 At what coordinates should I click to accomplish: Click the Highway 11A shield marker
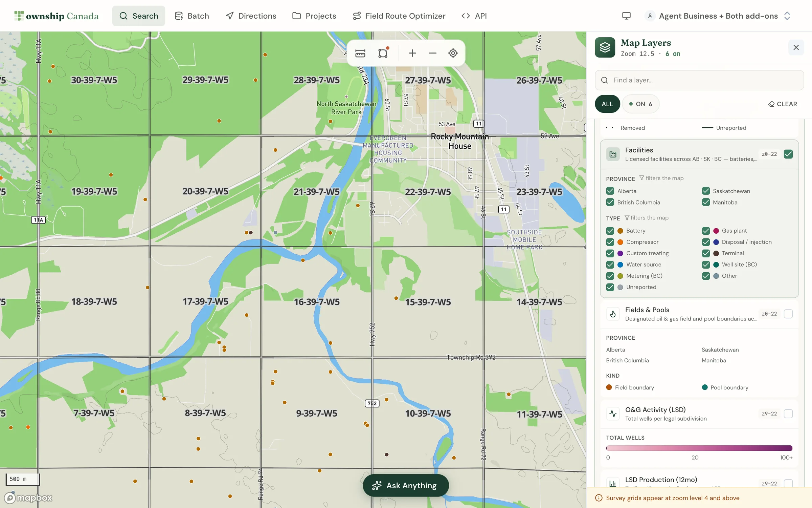pos(38,220)
